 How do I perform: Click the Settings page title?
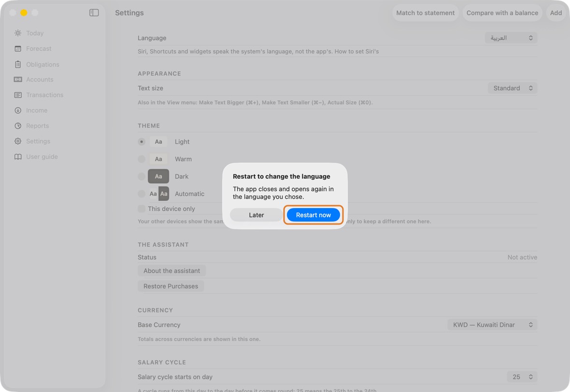point(129,13)
